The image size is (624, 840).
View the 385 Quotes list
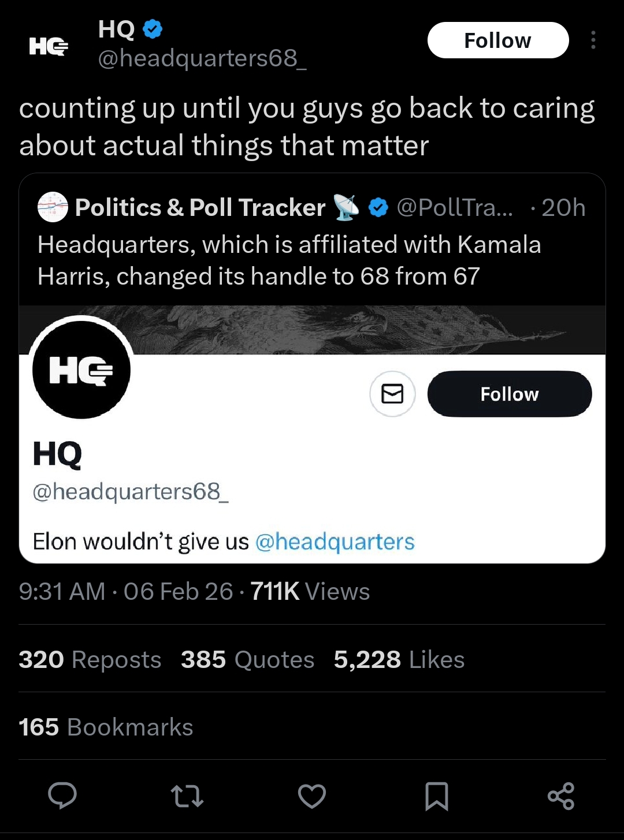[247, 659]
